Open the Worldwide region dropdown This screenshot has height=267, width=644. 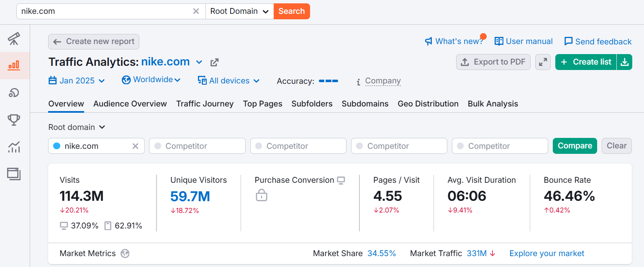pos(151,80)
